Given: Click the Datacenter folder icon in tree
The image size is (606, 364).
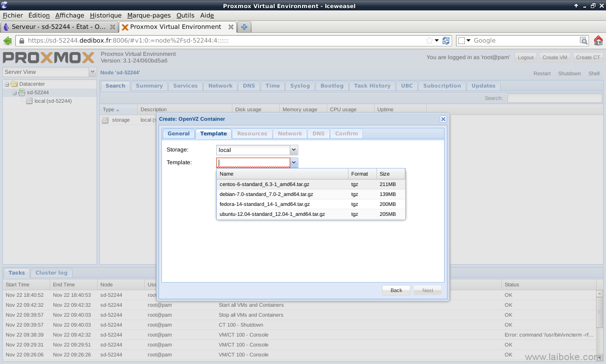Looking at the screenshot, I should (14, 84).
